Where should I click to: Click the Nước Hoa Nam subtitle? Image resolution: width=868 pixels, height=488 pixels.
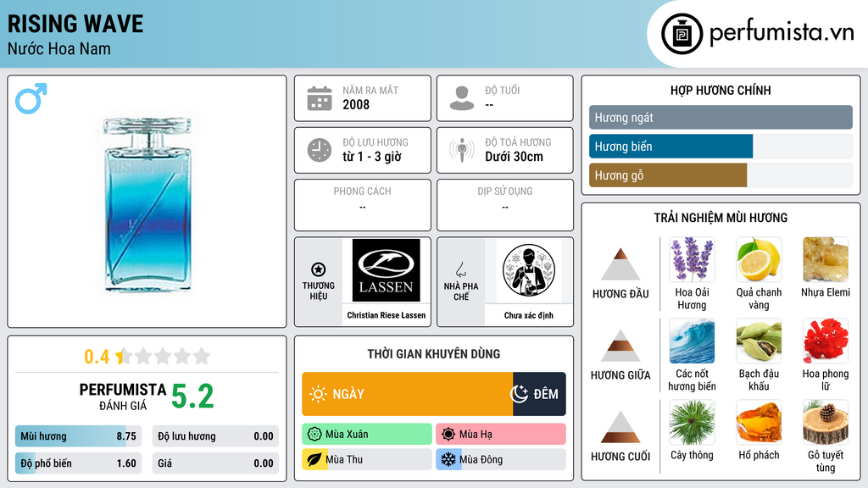pos(58,48)
